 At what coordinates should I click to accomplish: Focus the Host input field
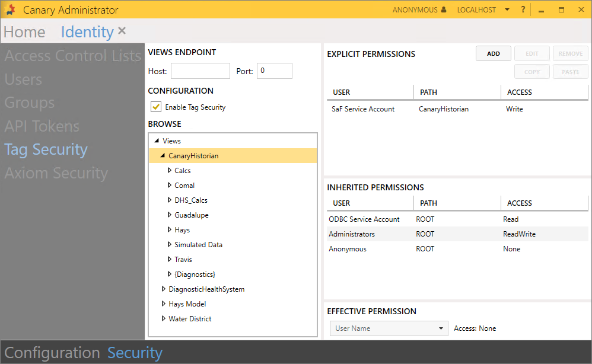click(200, 71)
